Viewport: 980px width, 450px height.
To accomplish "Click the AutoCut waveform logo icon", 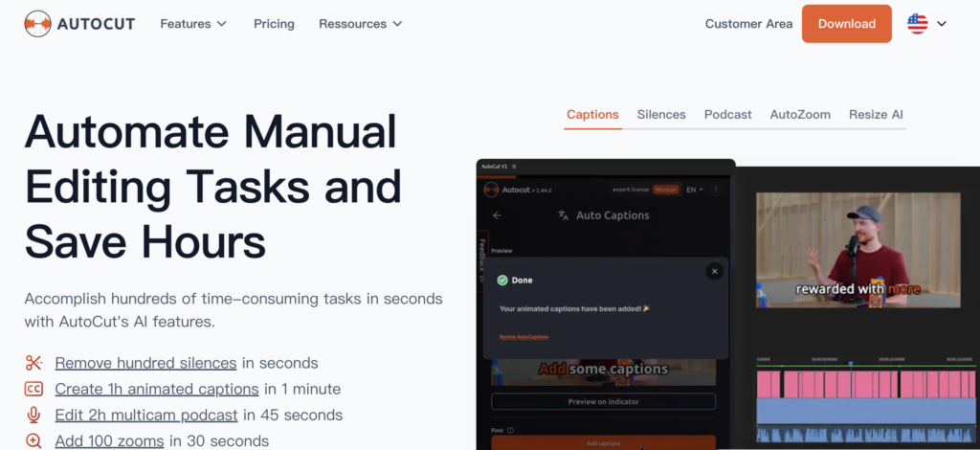I will (x=37, y=24).
